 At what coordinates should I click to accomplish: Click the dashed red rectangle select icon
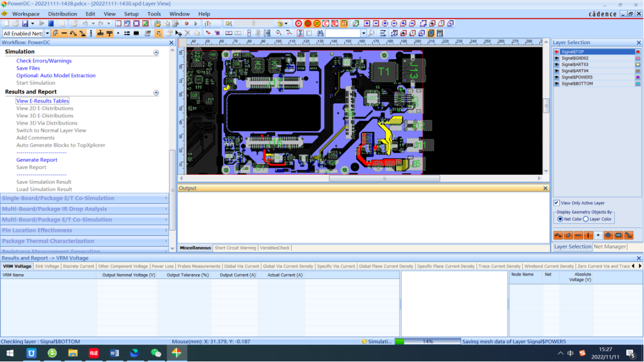118,23
